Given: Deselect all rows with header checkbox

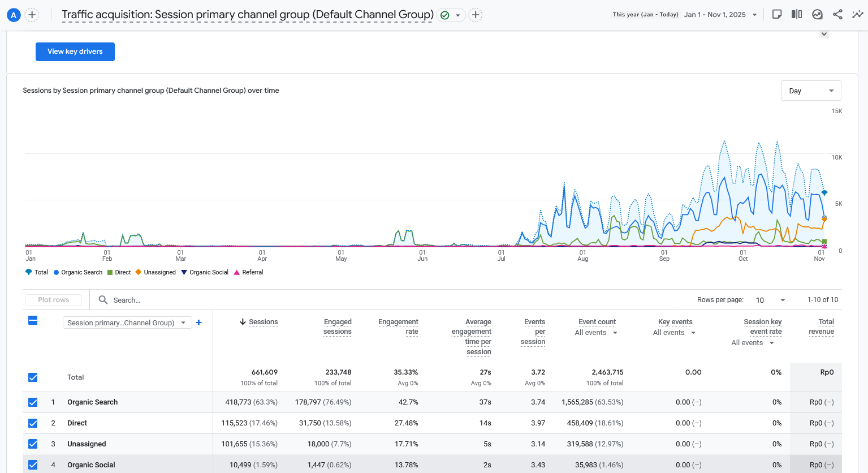Looking at the screenshot, I should point(33,321).
